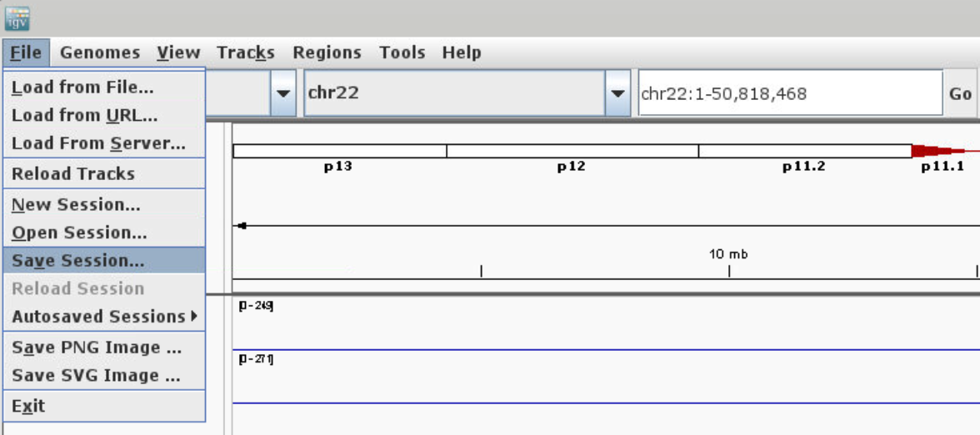Open the Tracks menu
This screenshot has height=435, width=980.
246,52
